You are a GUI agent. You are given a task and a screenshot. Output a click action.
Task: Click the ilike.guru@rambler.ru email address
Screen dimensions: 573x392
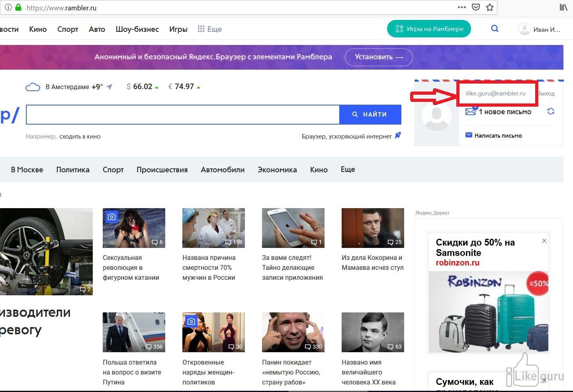[x=495, y=94]
